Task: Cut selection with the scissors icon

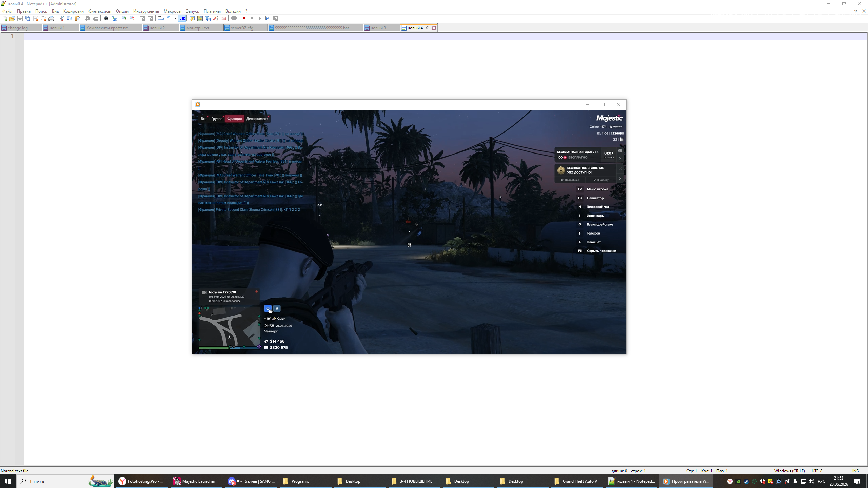Action: (x=62, y=18)
